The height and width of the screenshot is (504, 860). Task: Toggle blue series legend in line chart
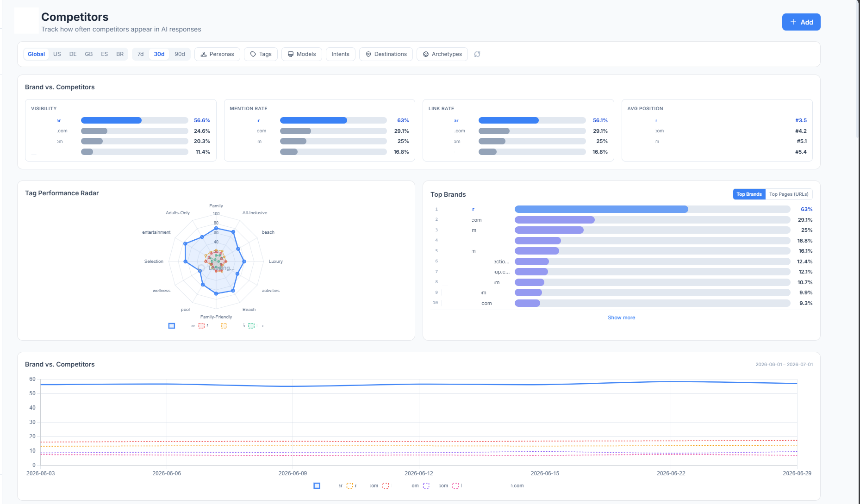tap(317, 485)
